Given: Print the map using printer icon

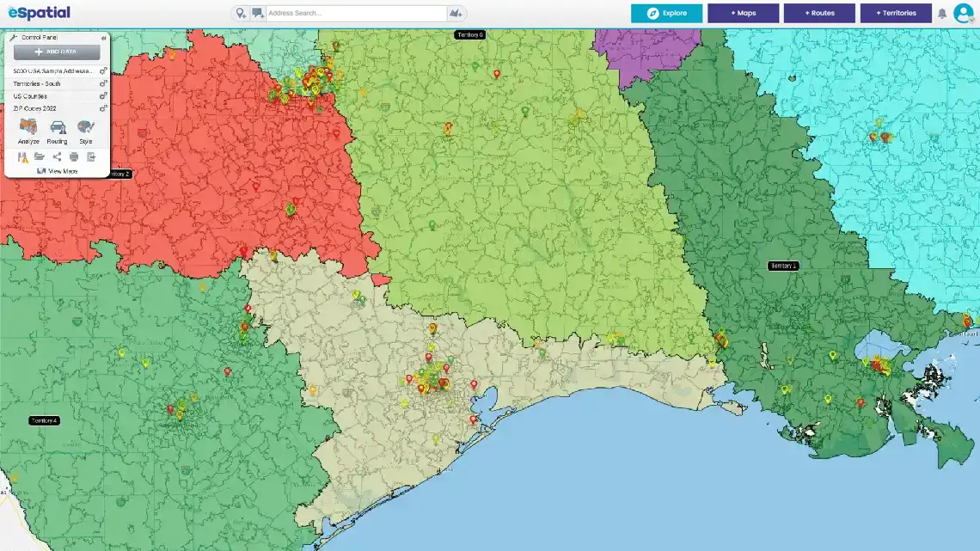Looking at the screenshot, I should click(74, 156).
